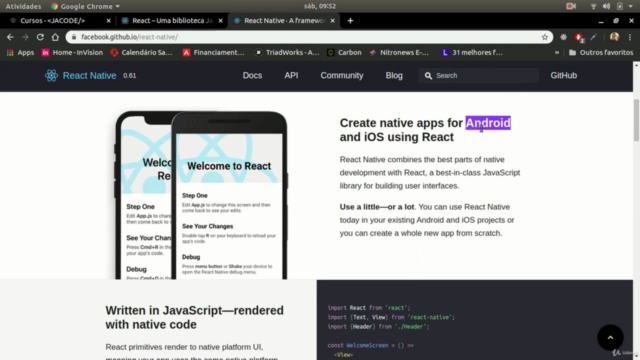Click the bold text Use a little—or a lot
Viewport: 640px width, 360px height.
click(x=377, y=207)
